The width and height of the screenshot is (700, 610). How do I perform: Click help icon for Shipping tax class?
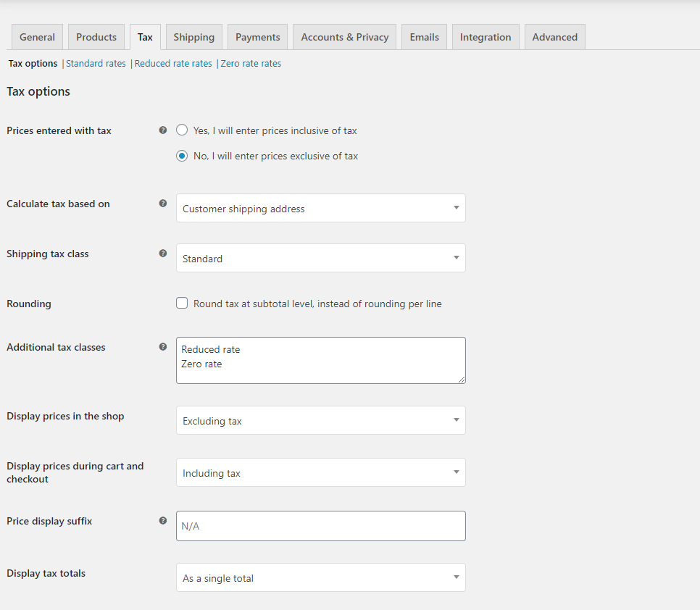(x=163, y=254)
